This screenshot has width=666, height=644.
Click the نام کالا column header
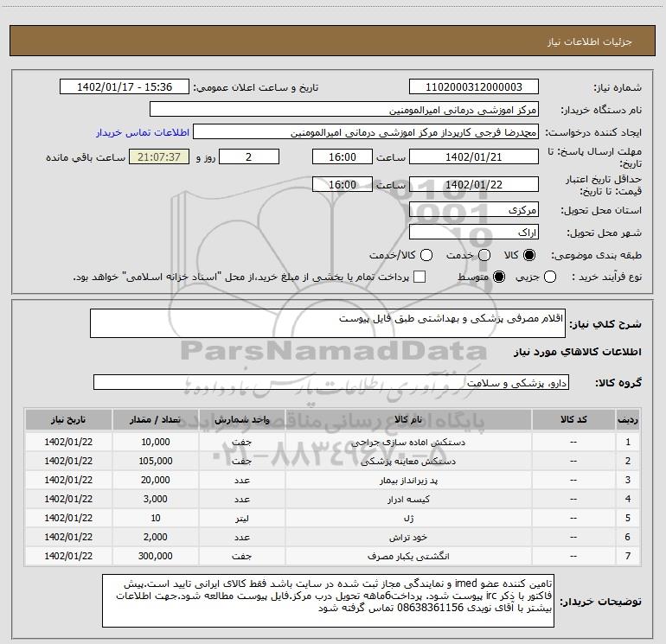(x=408, y=419)
